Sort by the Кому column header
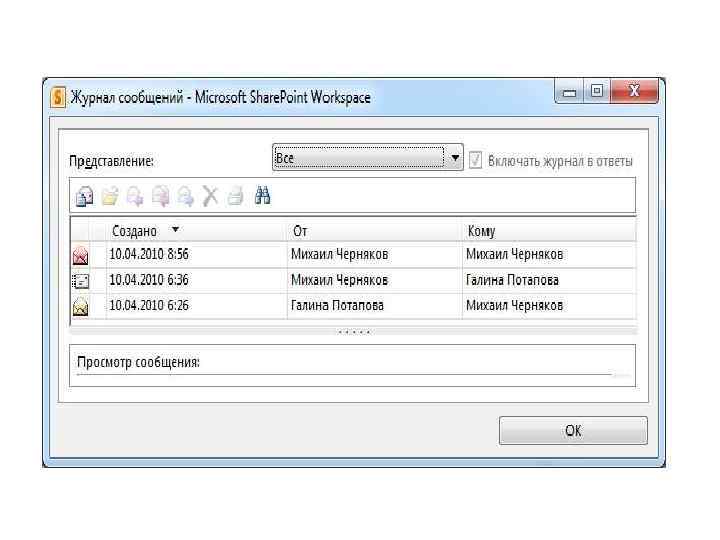720x540 pixels. coord(549,231)
